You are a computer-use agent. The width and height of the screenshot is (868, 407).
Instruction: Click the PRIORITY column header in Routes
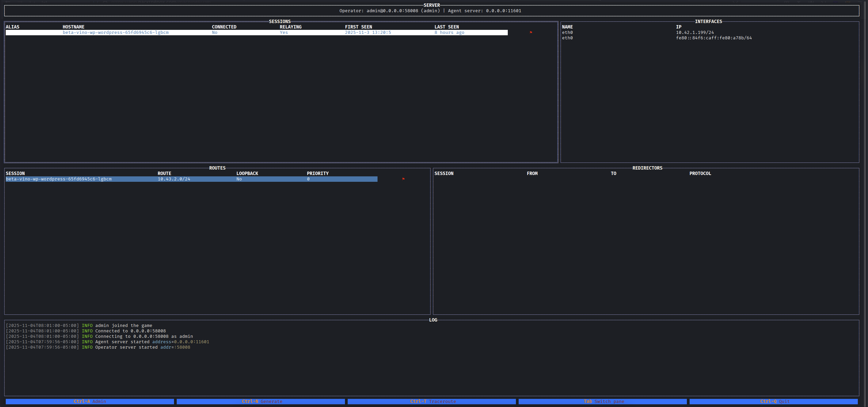317,173
